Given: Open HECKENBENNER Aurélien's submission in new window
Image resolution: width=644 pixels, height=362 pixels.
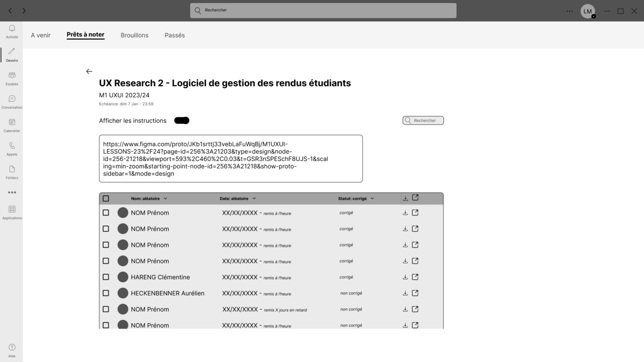Looking at the screenshot, I should coord(415,293).
